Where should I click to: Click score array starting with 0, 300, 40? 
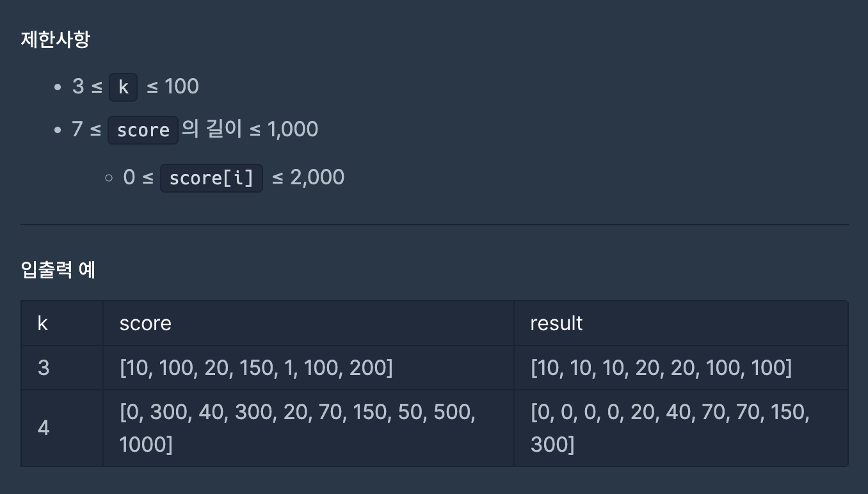(x=298, y=428)
